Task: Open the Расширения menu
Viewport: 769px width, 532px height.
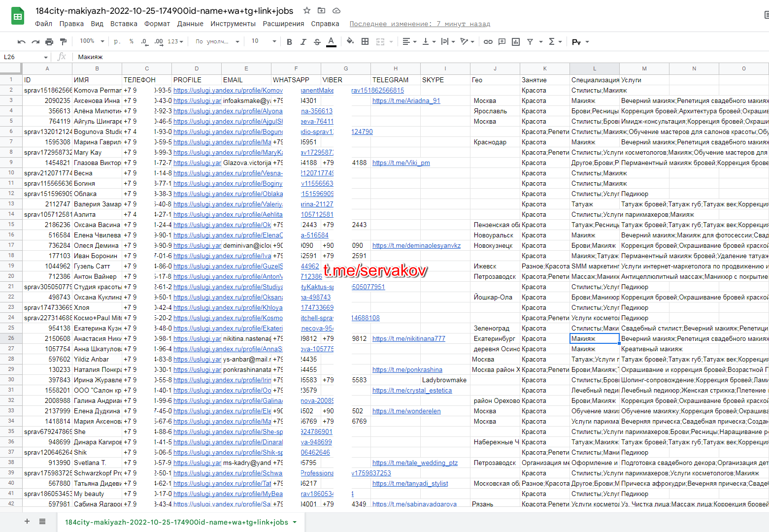Action: click(283, 24)
